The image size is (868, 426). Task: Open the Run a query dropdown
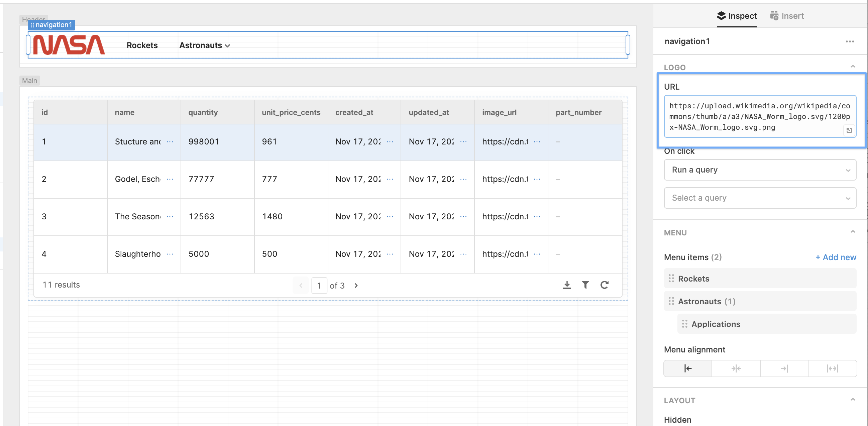click(x=760, y=170)
